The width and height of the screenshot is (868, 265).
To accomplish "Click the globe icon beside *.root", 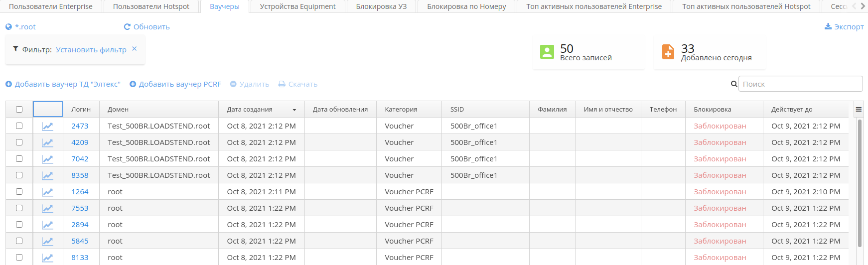I will pyautogui.click(x=8, y=27).
